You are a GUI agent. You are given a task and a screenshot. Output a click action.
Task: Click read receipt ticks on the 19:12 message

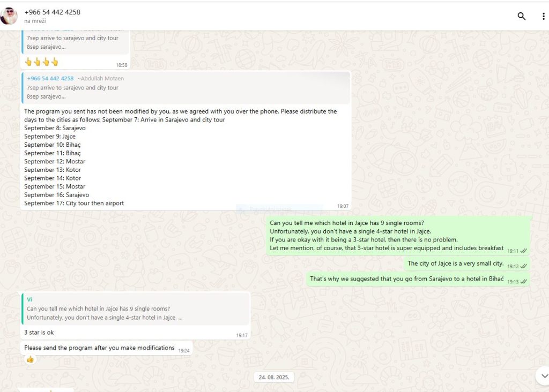click(x=523, y=266)
